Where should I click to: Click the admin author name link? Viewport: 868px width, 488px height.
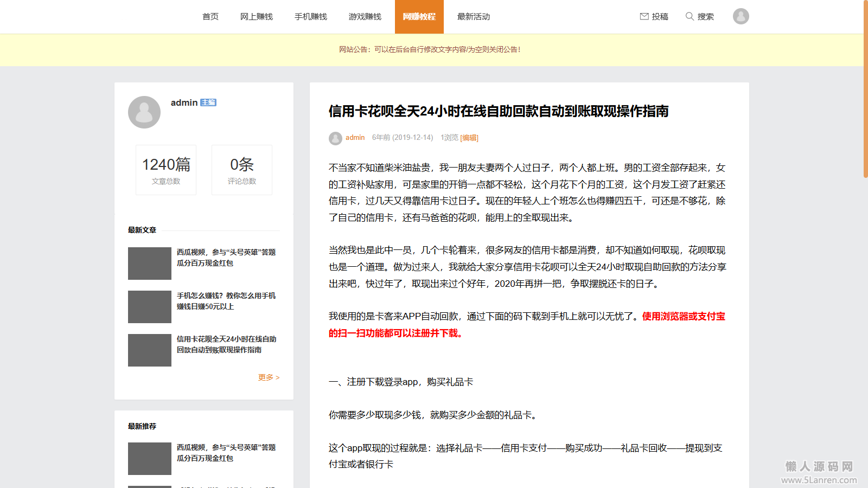click(355, 138)
